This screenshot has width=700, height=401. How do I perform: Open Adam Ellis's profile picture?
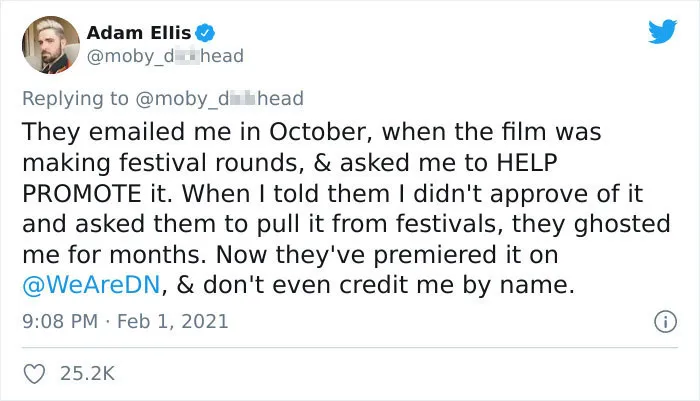(x=51, y=45)
